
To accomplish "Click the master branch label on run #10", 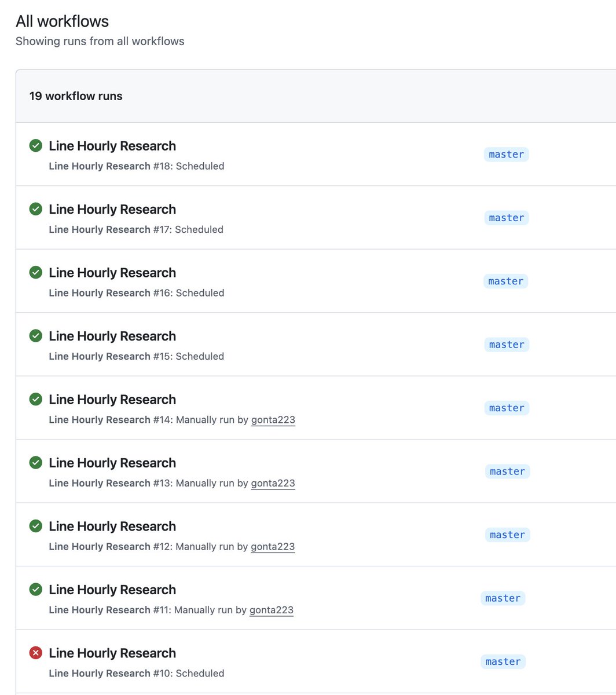I will [503, 661].
